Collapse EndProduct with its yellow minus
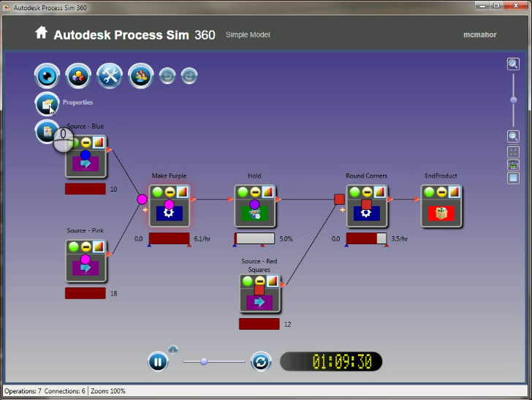The width and height of the screenshot is (532, 400). point(442,192)
